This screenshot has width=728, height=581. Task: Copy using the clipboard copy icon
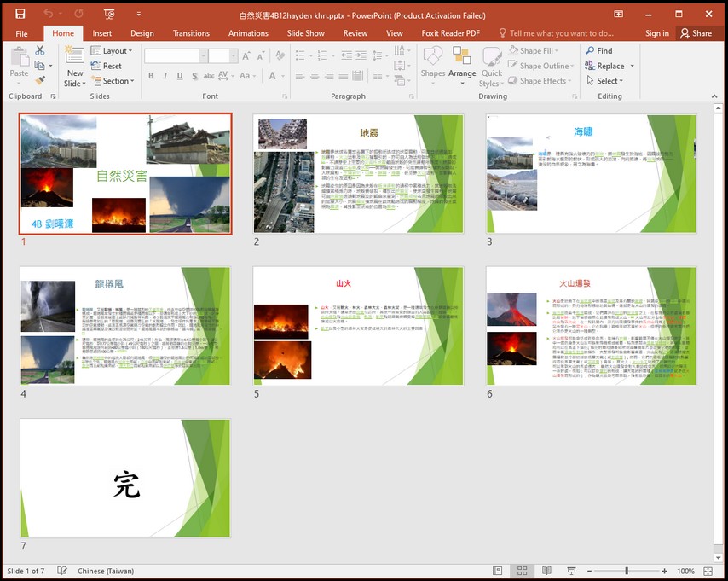coord(39,66)
